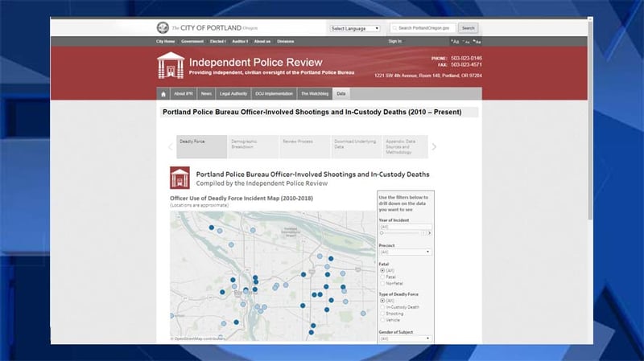Open the Government menu
The image size is (644, 361).
(192, 42)
